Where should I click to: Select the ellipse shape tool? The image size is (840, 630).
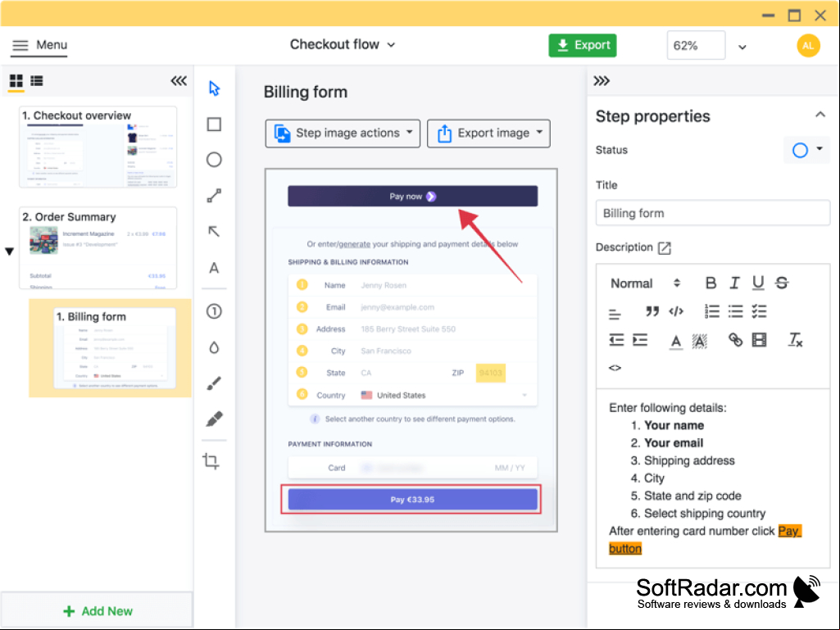coord(214,160)
